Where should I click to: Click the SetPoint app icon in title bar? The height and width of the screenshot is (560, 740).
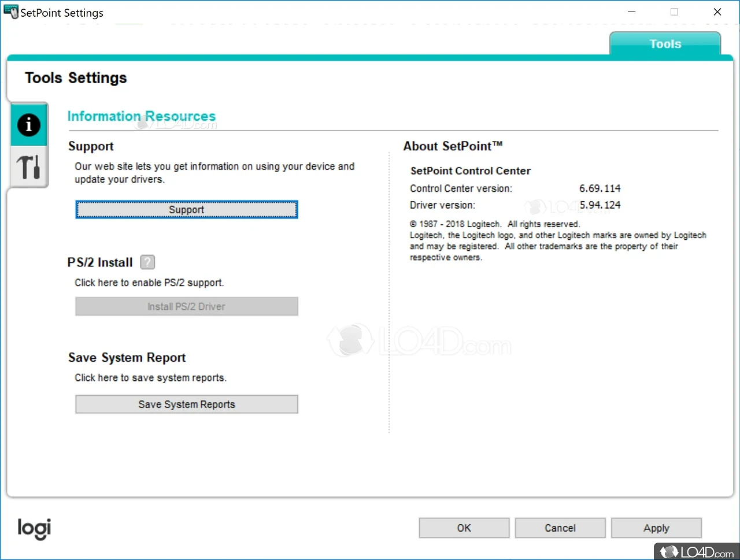[x=10, y=12]
